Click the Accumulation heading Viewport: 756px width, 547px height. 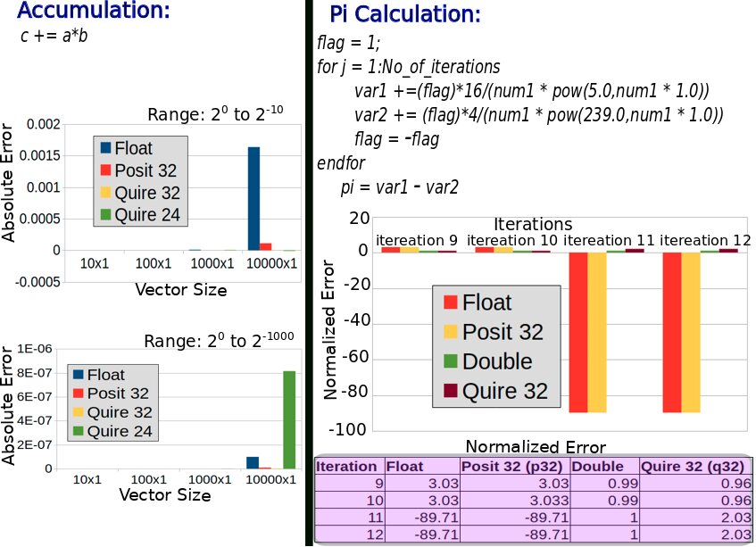[x=94, y=10]
